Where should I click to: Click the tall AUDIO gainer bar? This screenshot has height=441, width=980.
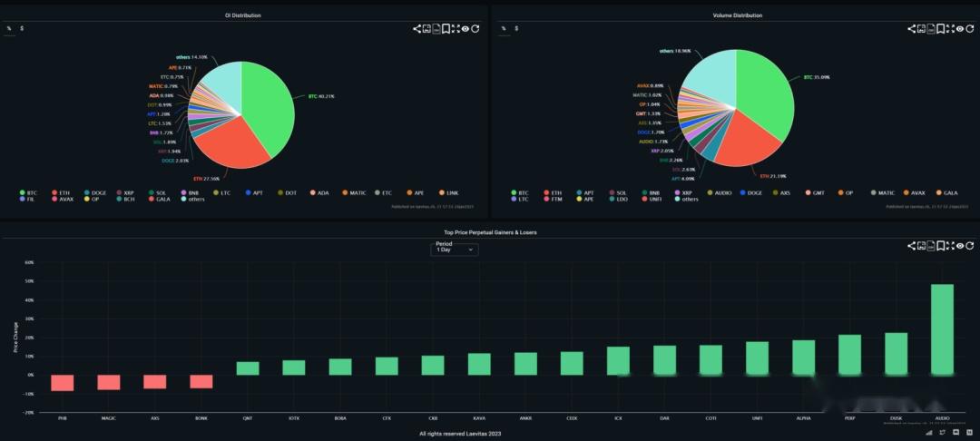942,329
